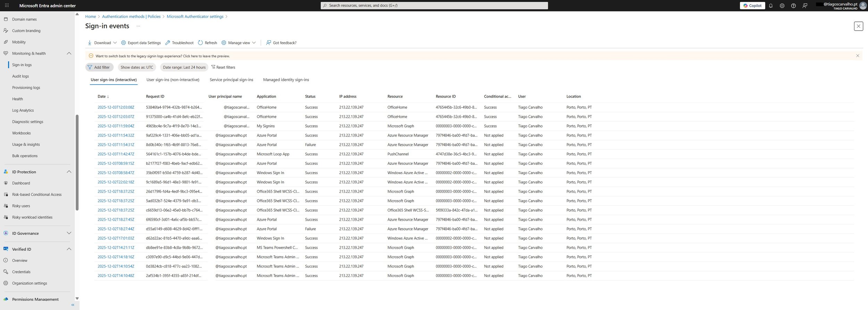Open sign-in entry 2025-12-03T11:54:31Z
The image size is (868, 310).
point(116,145)
